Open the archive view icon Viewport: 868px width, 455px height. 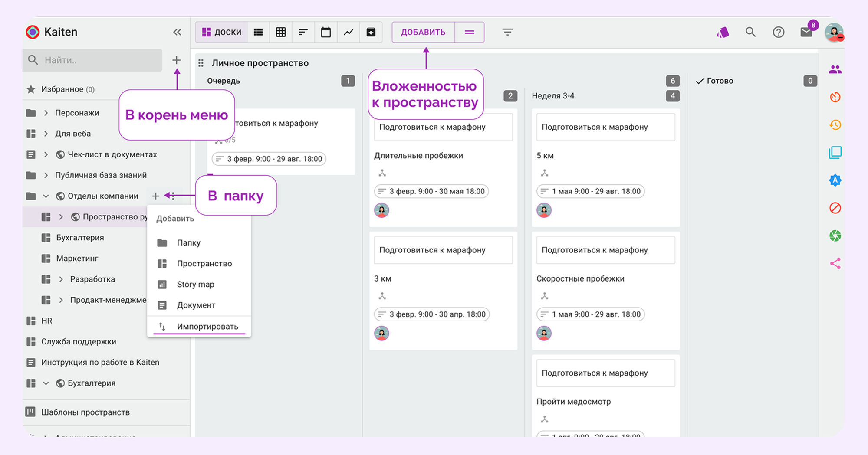[x=371, y=32]
